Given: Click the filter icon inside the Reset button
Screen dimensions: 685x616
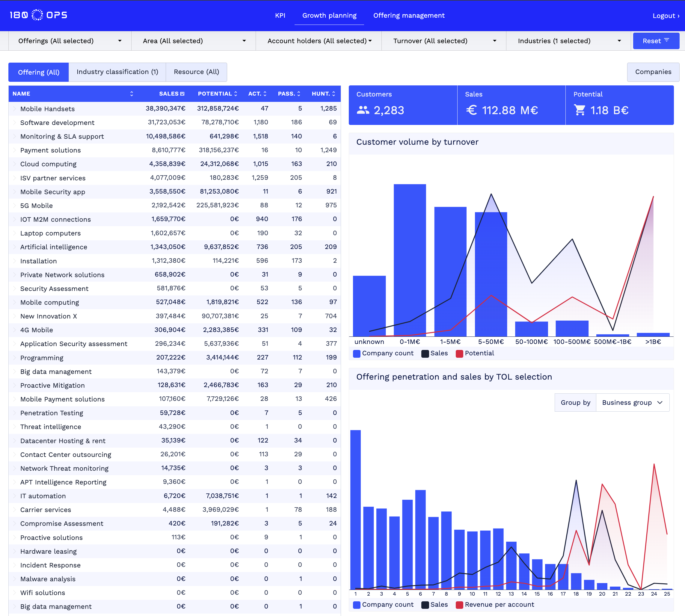Looking at the screenshot, I should click(667, 40).
